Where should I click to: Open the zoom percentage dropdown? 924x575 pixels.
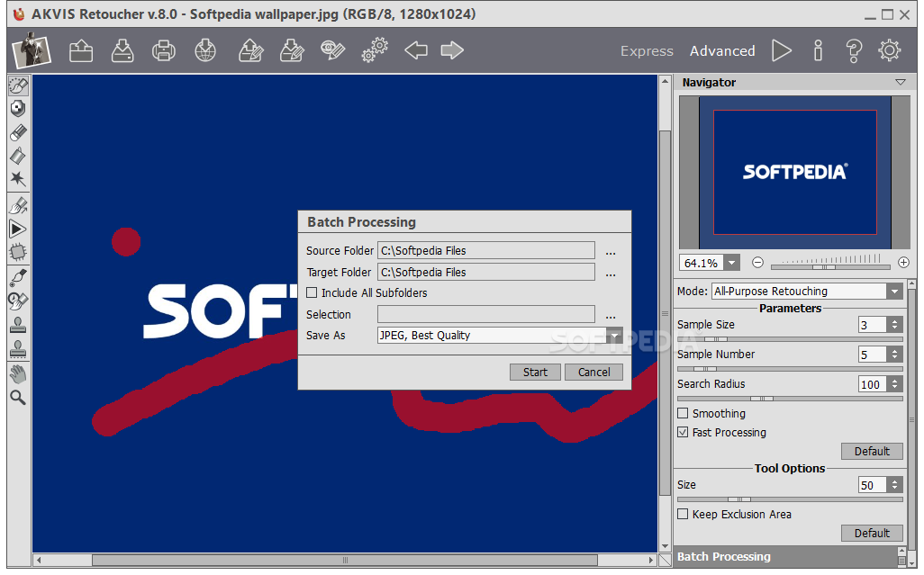point(732,263)
